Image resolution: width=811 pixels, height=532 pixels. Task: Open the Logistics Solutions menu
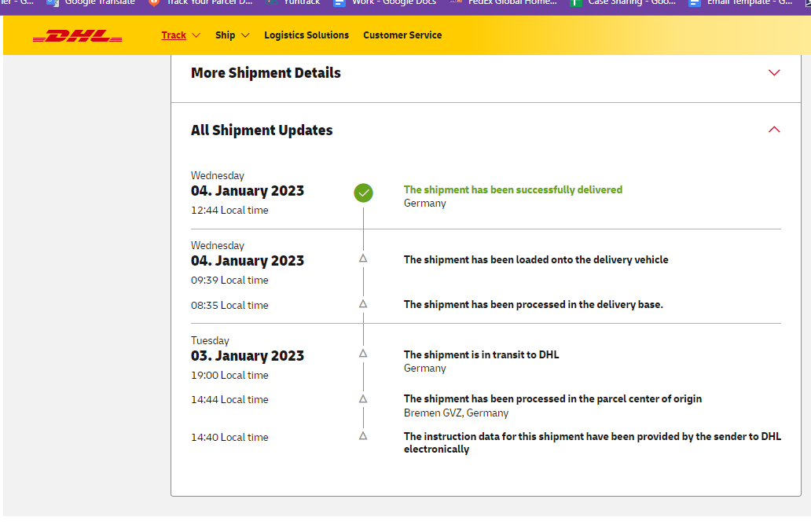coord(306,35)
